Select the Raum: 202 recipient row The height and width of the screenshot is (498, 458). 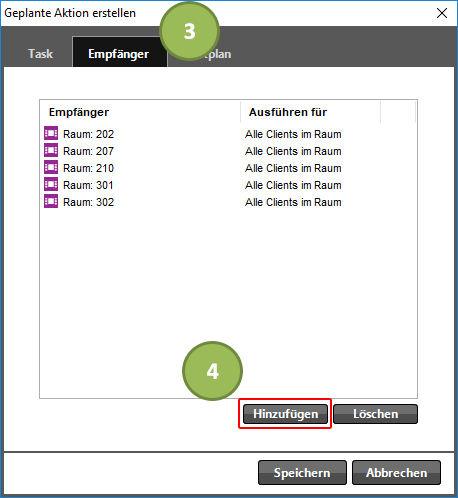[x=228, y=134]
